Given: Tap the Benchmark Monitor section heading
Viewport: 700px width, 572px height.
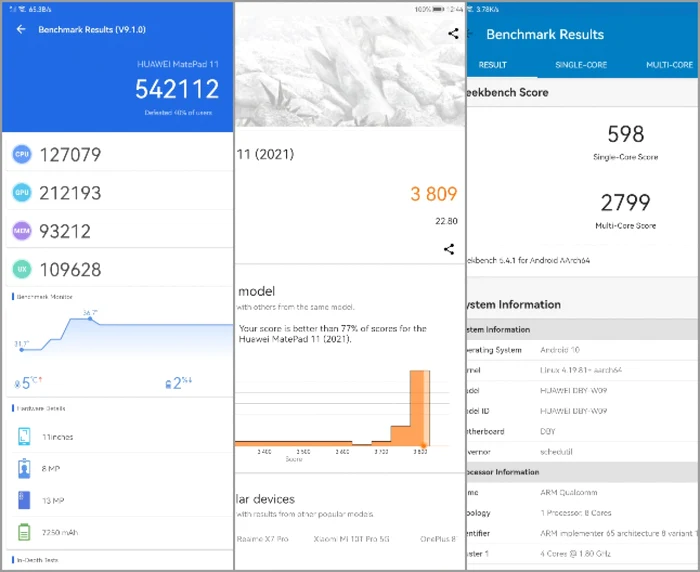Looking at the screenshot, I should (44, 296).
